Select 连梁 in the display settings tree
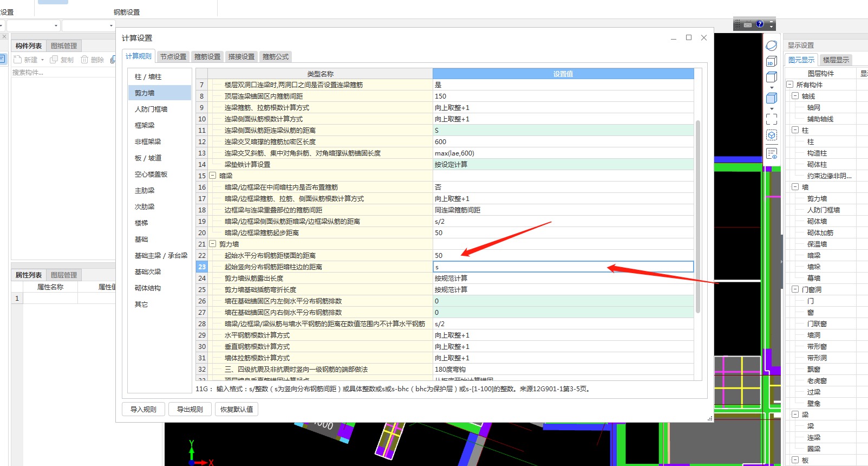This screenshot has height=466, width=868. tap(814, 437)
